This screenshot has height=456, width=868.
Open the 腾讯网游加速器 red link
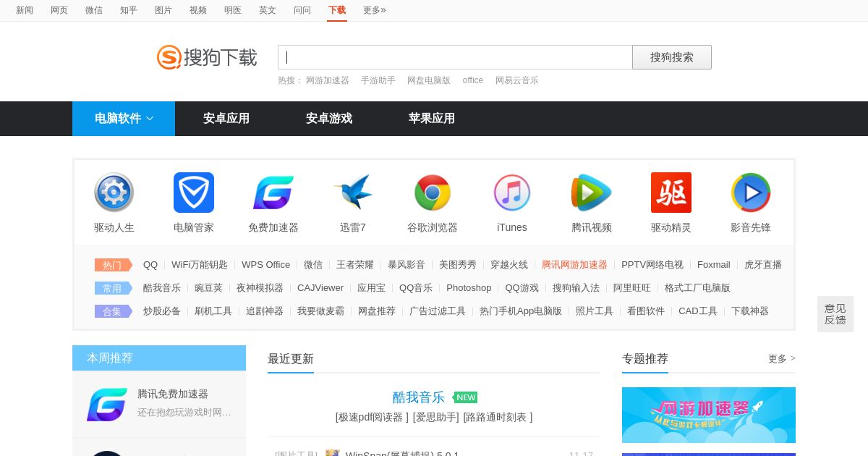click(x=574, y=265)
